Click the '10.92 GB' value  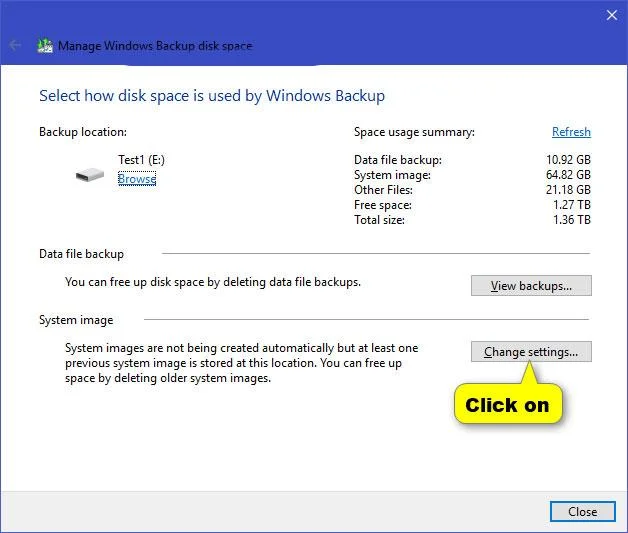coord(568,160)
